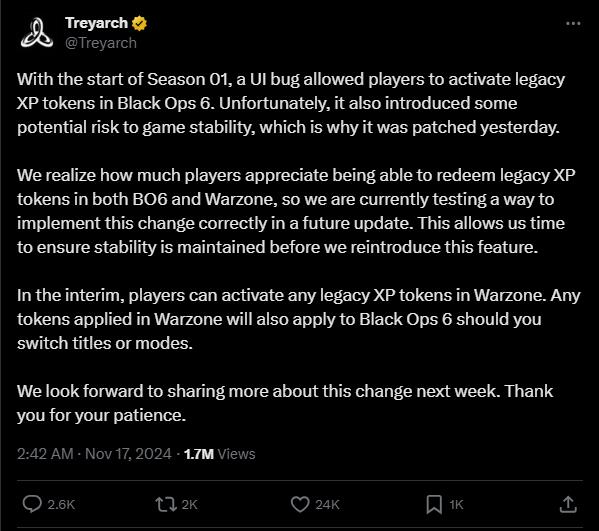Click the repost arrows icon

(166, 504)
